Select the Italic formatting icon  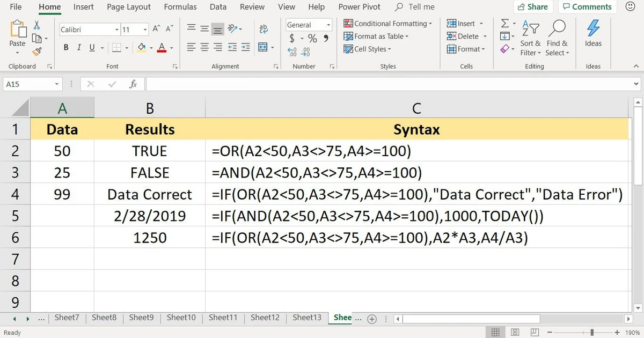tap(78, 47)
